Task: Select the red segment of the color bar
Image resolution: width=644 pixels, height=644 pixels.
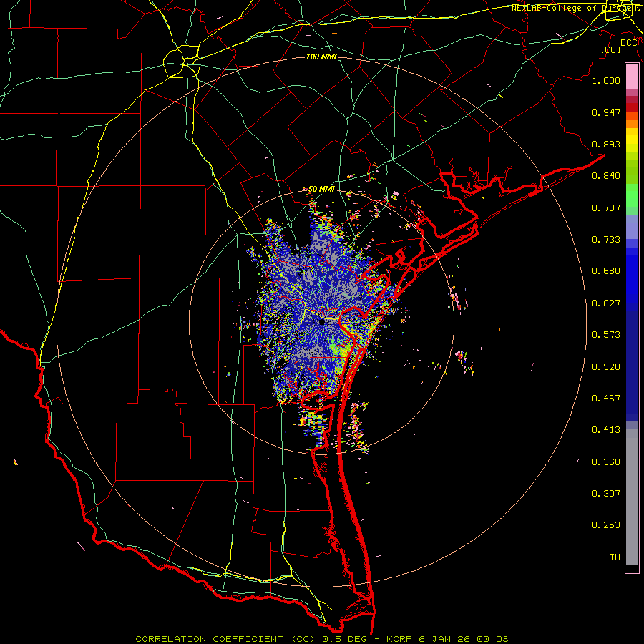Action: tap(632, 107)
